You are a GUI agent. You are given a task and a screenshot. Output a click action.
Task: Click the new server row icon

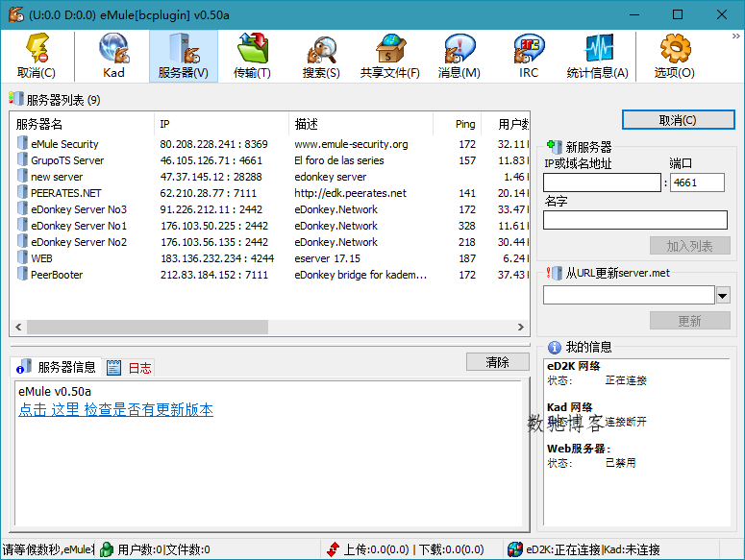(x=22, y=176)
